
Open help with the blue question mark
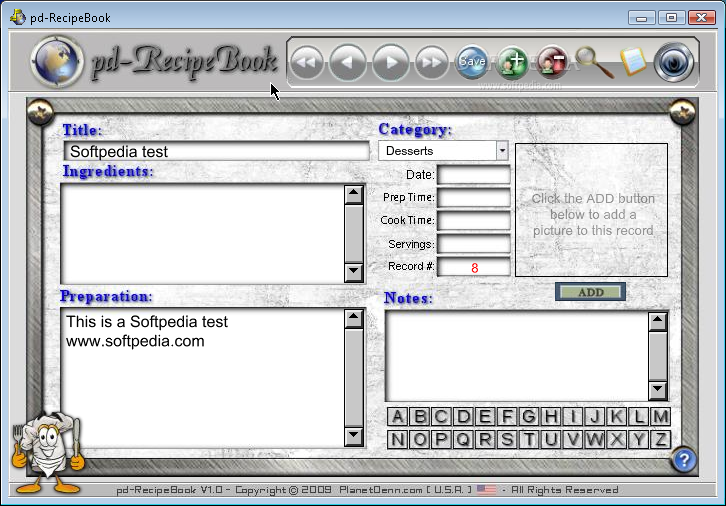tap(684, 460)
